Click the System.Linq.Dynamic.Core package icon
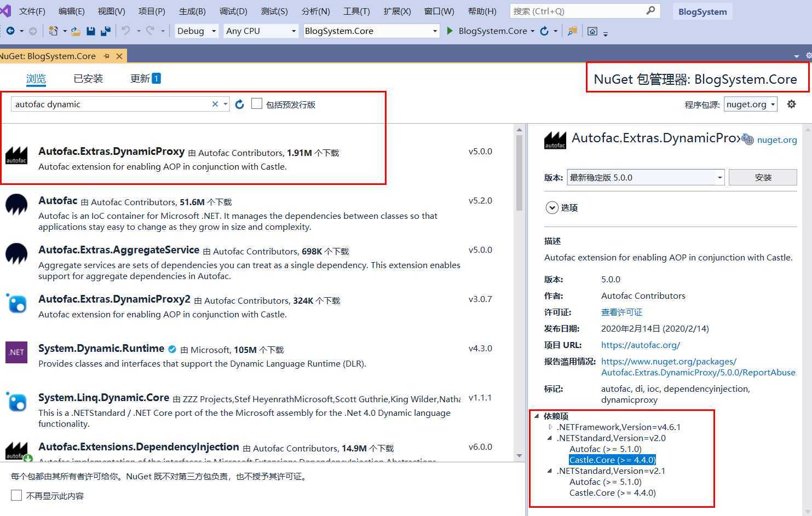The width and height of the screenshot is (812, 516). 16,402
